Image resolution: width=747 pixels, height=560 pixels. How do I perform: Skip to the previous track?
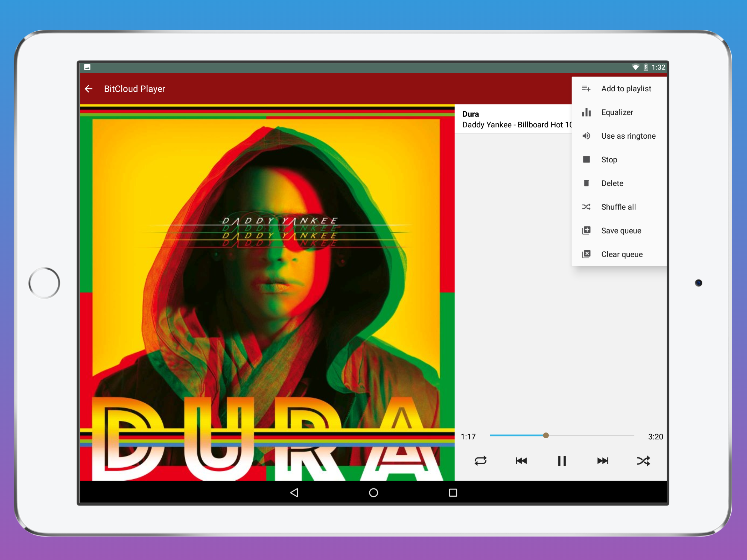pyautogui.click(x=521, y=461)
